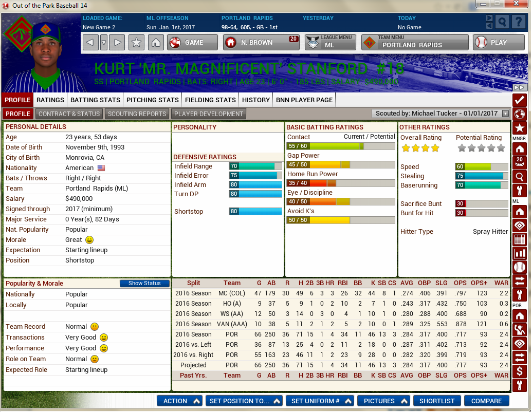Open the BNN PLAYER PAGE tab
This screenshot has height=412, width=532.
(304, 100)
